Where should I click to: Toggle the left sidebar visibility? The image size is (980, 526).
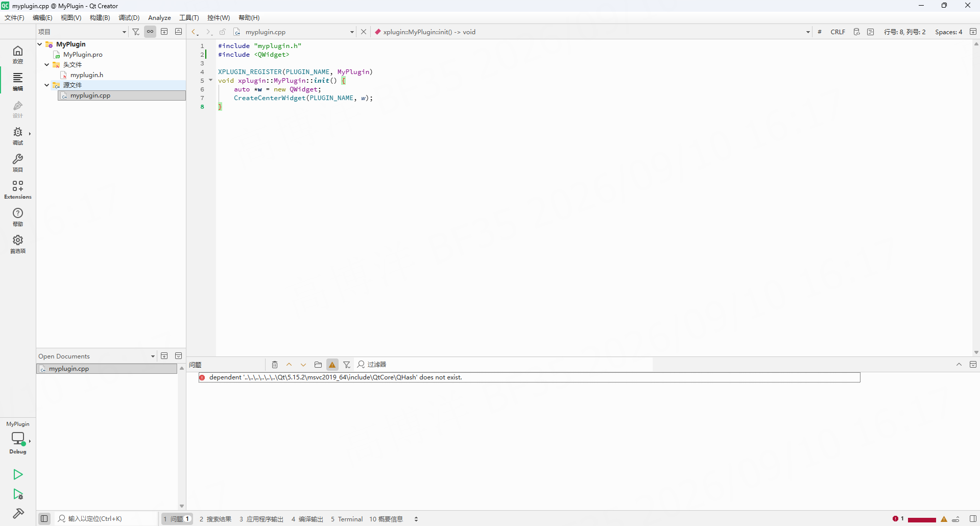click(x=44, y=519)
